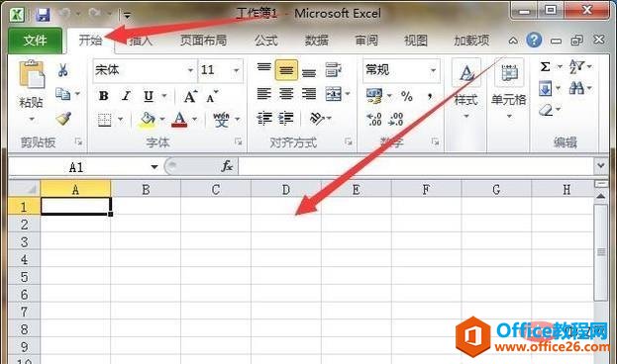Set bottom vertical alignment

tap(309, 72)
